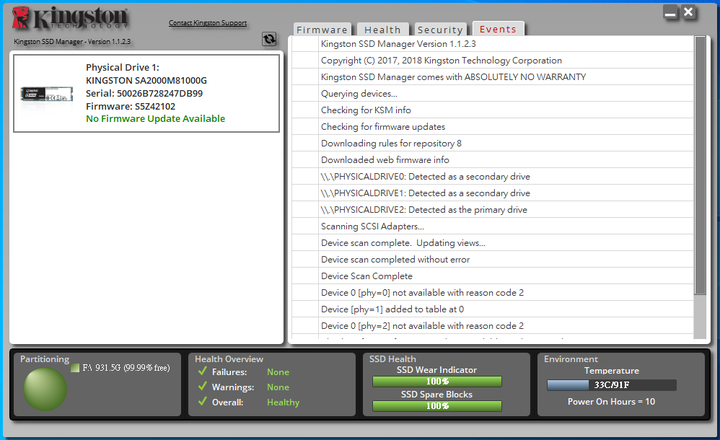Select event 'Kingston SSD Manager Version 1.1.2.3'
720x440 pixels.
(x=492, y=44)
